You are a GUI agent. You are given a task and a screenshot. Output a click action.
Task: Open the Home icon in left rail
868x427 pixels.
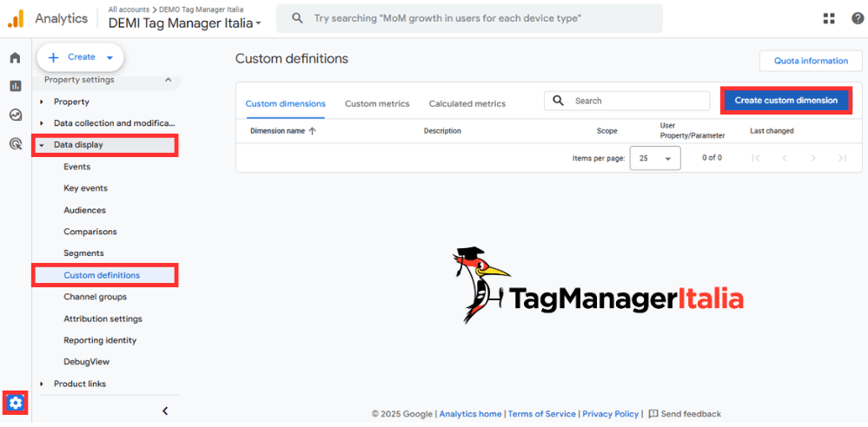tap(15, 57)
